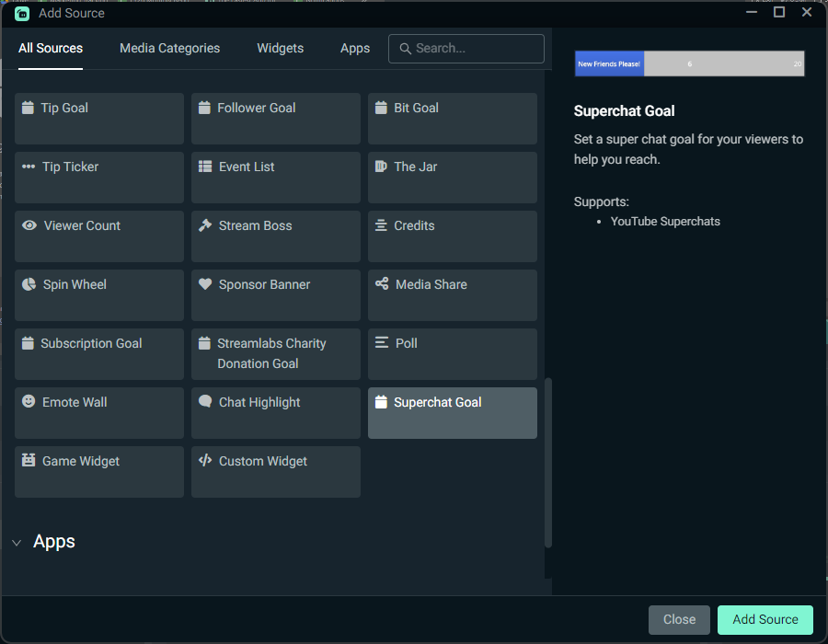
Task: Click the Close button at bottom
Action: pos(679,620)
